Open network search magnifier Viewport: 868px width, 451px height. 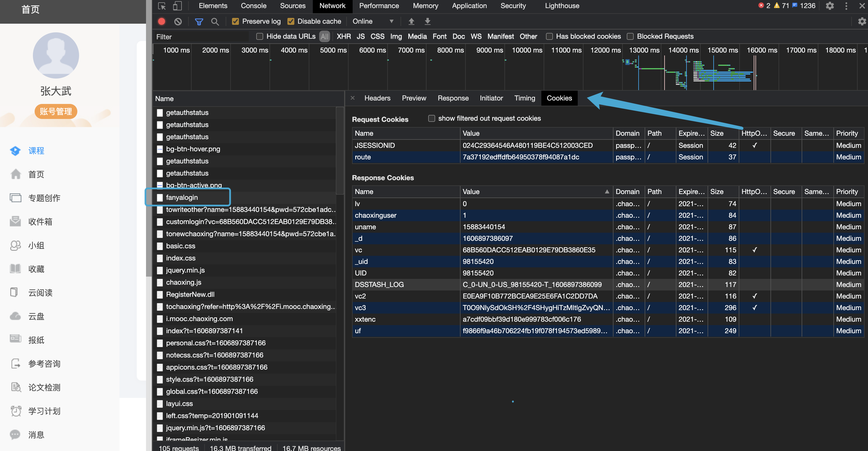click(x=215, y=22)
